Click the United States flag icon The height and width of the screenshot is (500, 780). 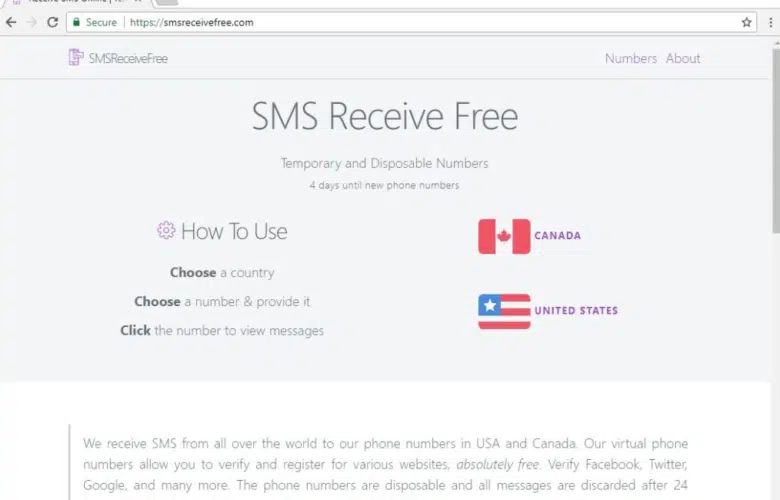504,311
